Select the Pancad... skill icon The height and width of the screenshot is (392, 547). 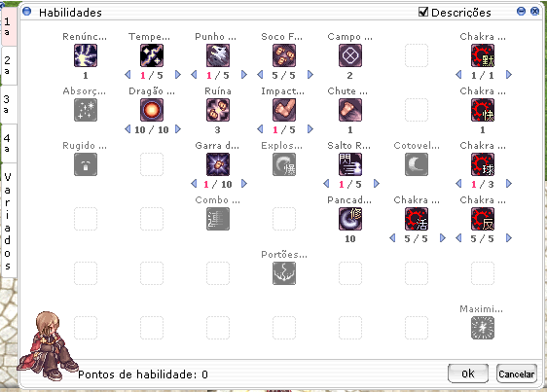click(x=350, y=219)
